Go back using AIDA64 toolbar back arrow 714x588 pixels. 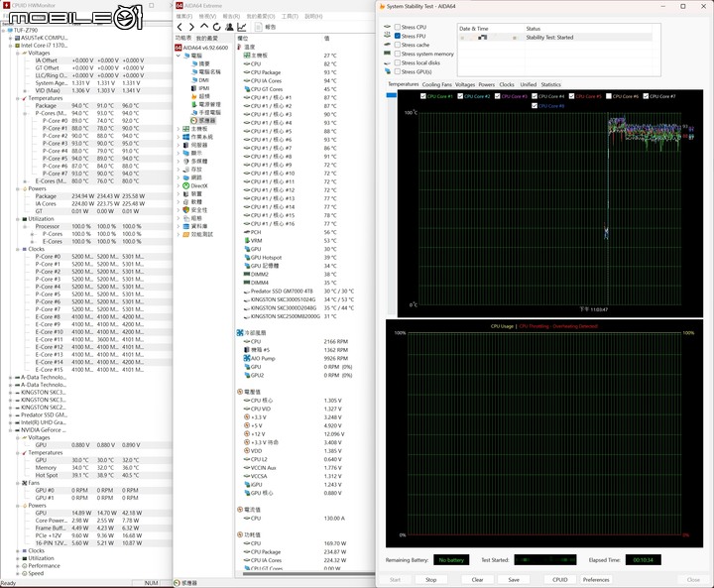179,27
